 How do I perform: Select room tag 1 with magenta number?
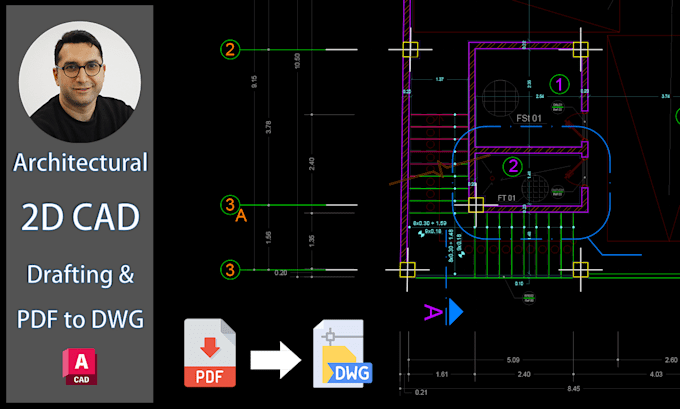pos(559,84)
